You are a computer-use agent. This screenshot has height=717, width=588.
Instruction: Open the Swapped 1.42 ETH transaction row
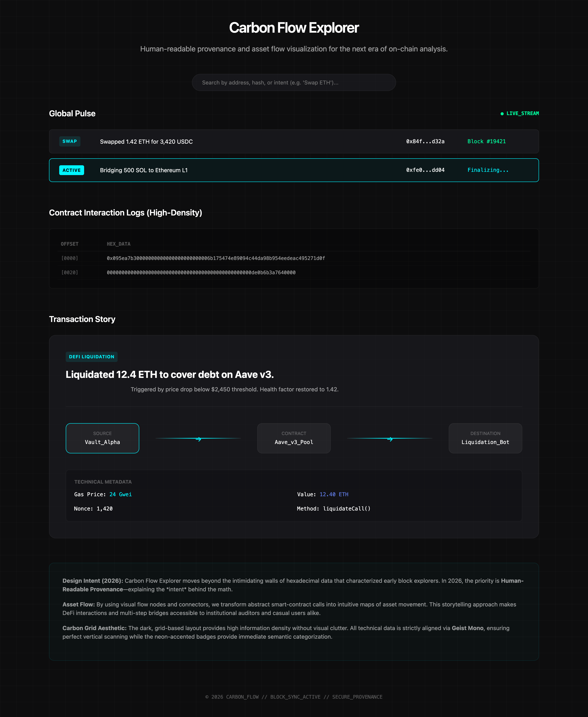click(146, 142)
